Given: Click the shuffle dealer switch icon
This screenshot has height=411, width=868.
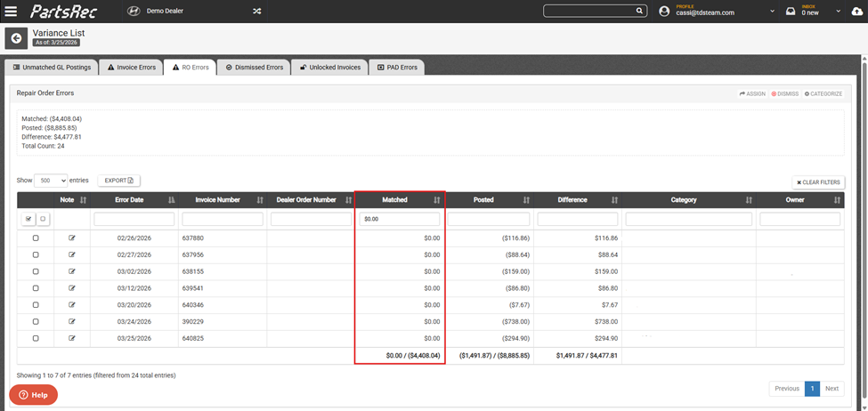Looking at the screenshot, I should [x=257, y=11].
